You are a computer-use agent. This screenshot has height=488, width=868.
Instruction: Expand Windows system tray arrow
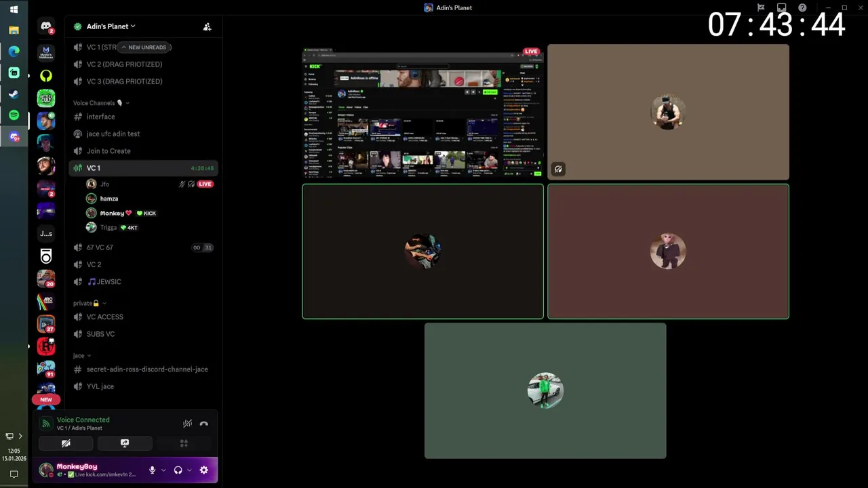click(20, 436)
